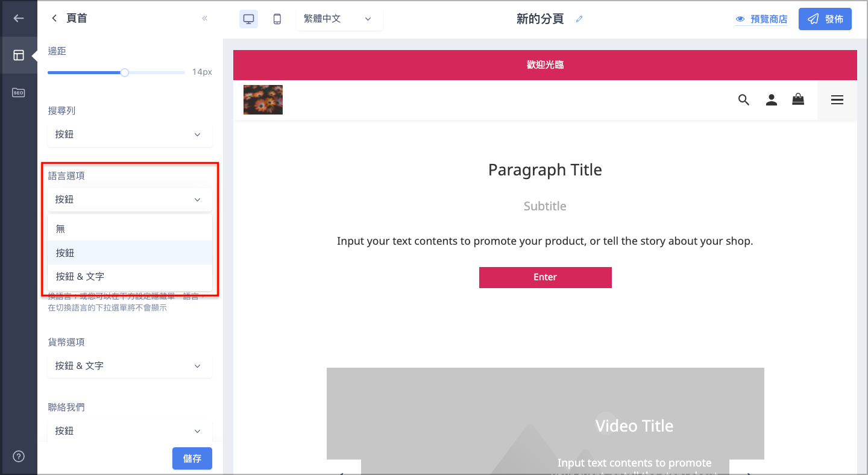Open the shopping bag cart icon
868x475 pixels.
(798, 99)
